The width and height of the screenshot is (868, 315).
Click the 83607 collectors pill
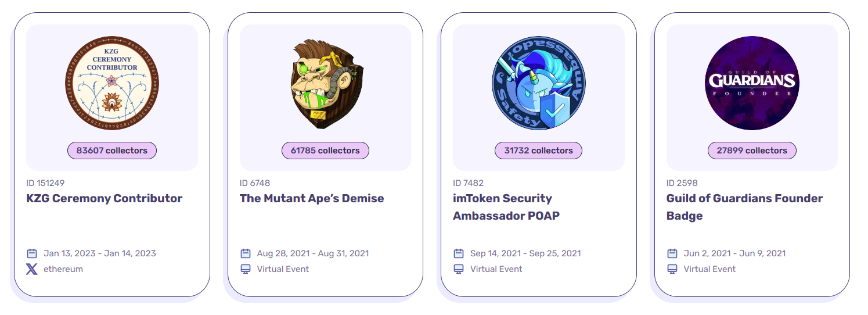click(112, 151)
